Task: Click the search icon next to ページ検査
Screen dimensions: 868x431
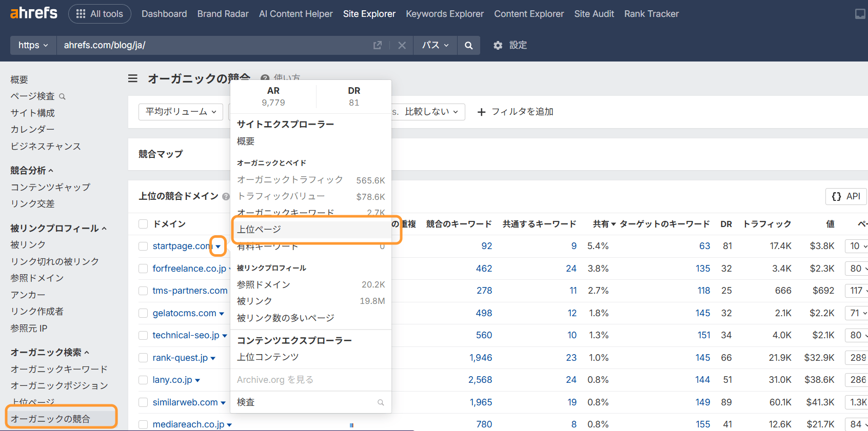Action: [62, 96]
